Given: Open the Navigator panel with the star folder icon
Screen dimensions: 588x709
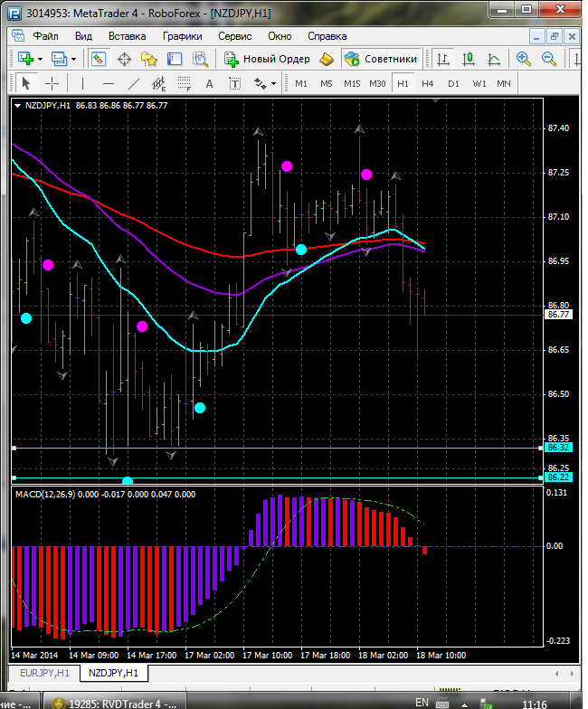Looking at the screenshot, I should [x=149, y=59].
